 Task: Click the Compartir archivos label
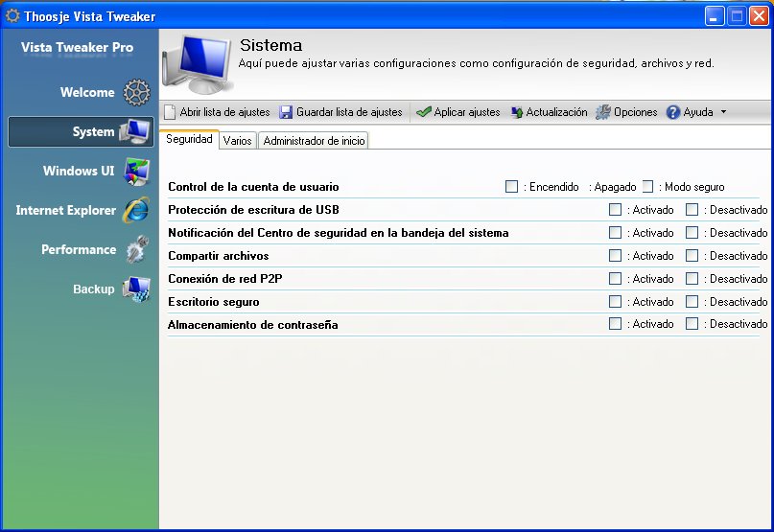[x=218, y=256]
